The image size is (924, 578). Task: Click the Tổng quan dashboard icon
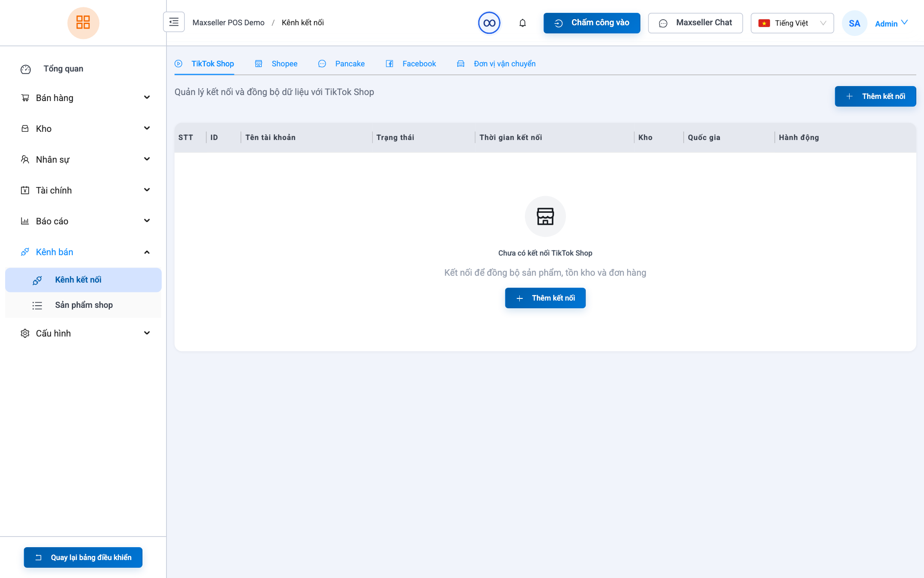point(26,69)
